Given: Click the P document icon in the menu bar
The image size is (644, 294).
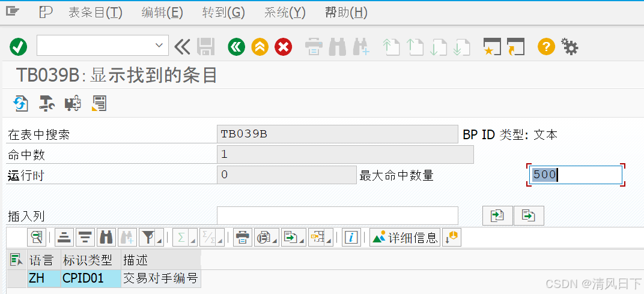Looking at the screenshot, I should pos(46,13).
